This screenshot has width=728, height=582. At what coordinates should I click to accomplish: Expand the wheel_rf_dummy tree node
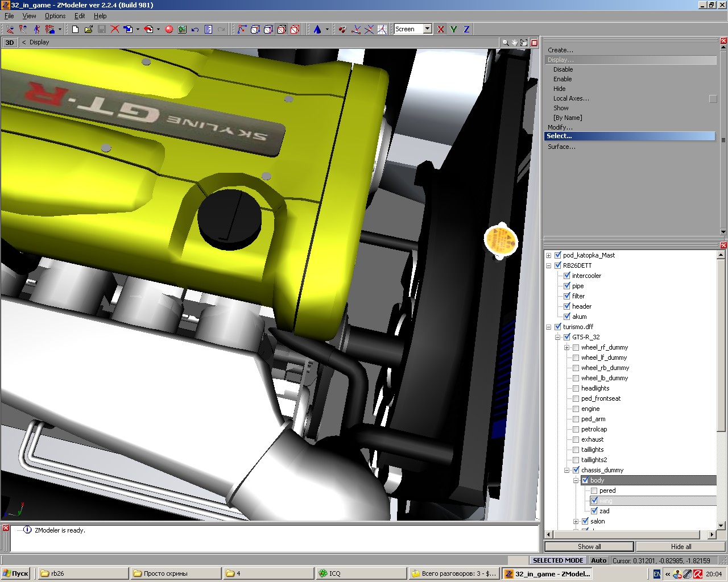click(x=567, y=347)
